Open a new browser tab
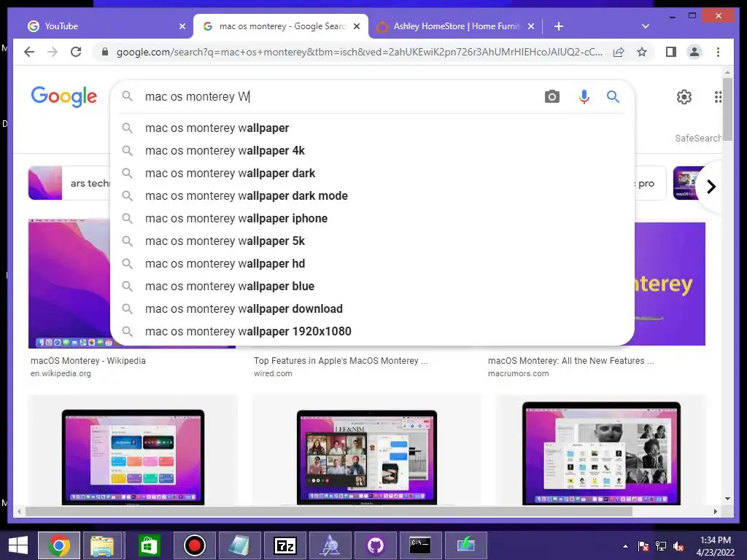This screenshot has width=747, height=560. click(559, 26)
